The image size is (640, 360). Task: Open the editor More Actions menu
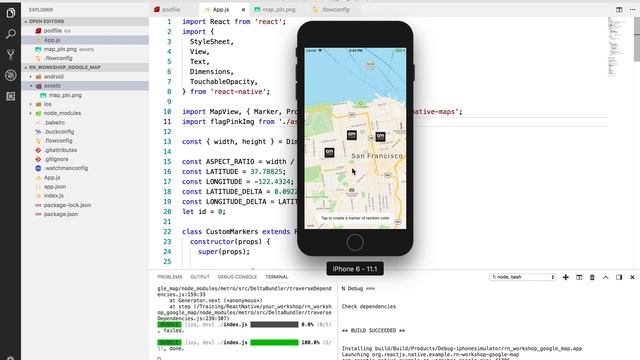click(x=633, y=9)
